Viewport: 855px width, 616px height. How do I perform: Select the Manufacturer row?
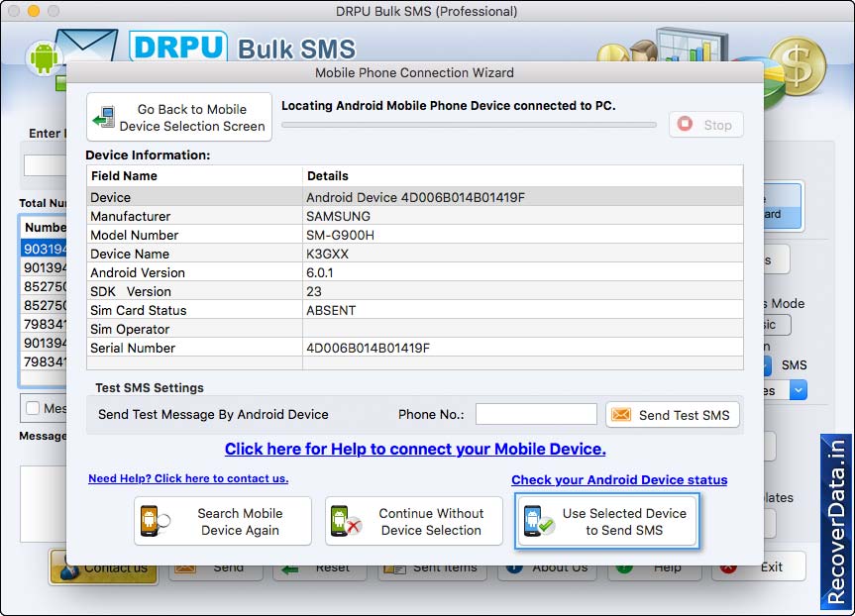point(414,216)
